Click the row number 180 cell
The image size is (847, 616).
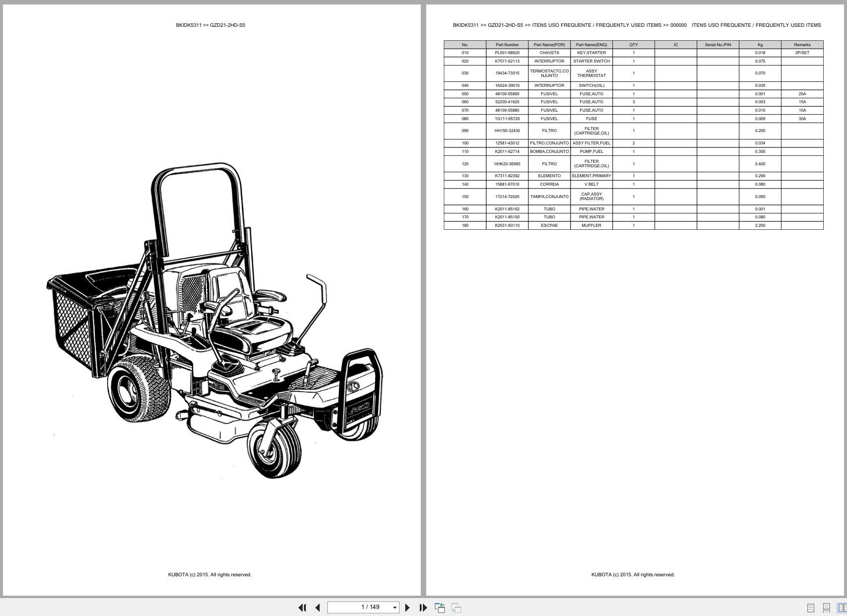[465, 225]
